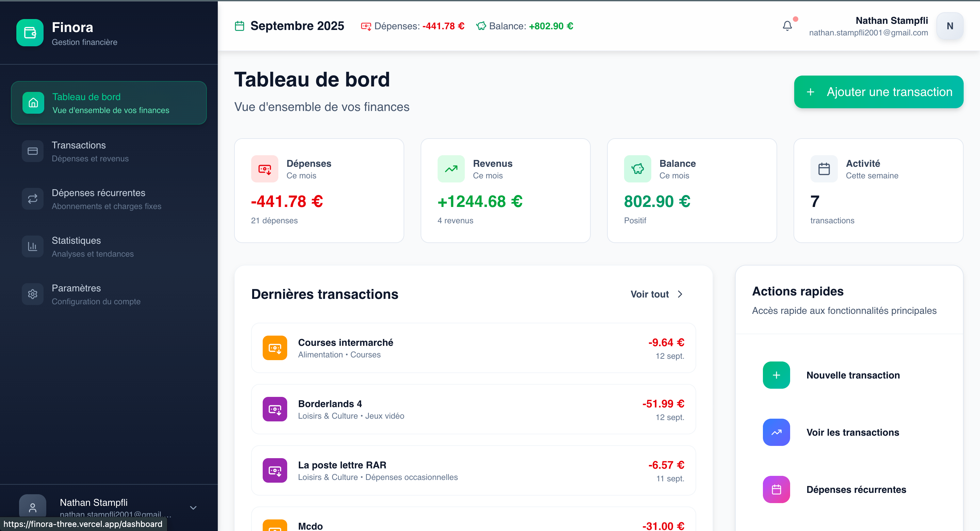Open settings via the Paramètres gear icon
The image size is (980, 531).
coord(33,294)
